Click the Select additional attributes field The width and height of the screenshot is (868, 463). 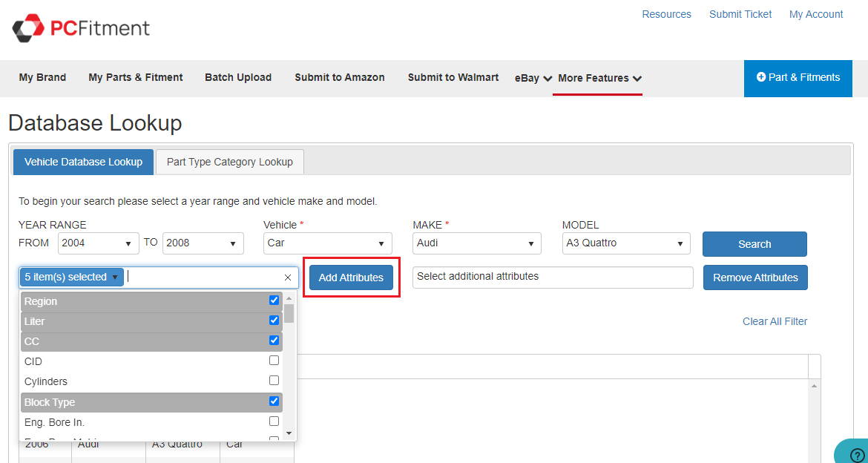click(552, 278)
